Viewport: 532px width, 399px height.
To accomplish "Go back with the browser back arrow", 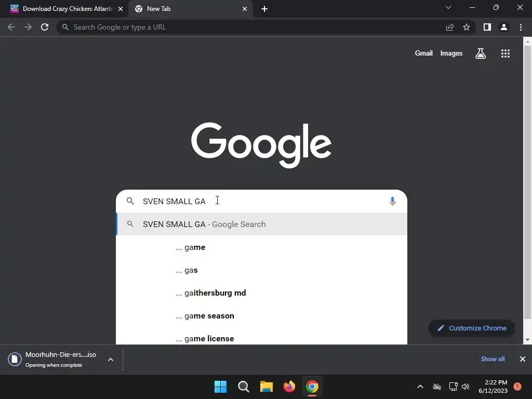I will (11, 27).
